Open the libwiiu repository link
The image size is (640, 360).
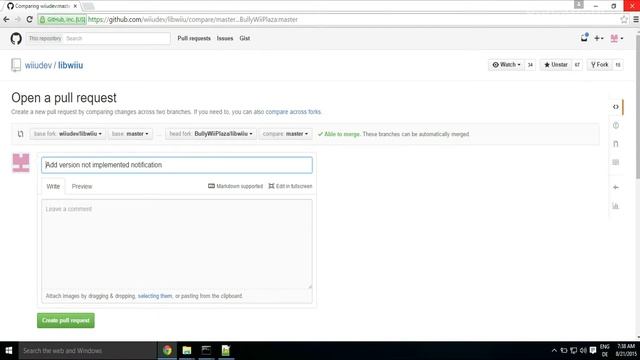pyautogui.click(x=70, y=65)
